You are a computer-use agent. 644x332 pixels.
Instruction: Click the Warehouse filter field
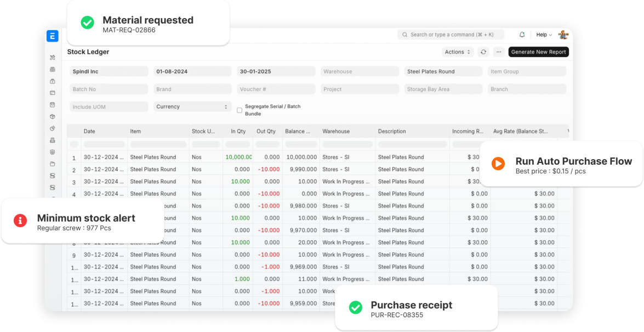click(x=360, y=71)
